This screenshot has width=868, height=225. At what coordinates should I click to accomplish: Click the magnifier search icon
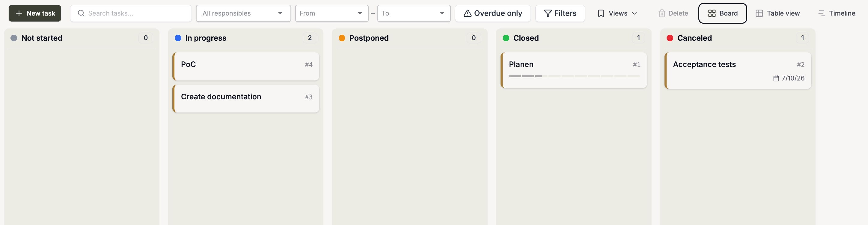[81, 13]
